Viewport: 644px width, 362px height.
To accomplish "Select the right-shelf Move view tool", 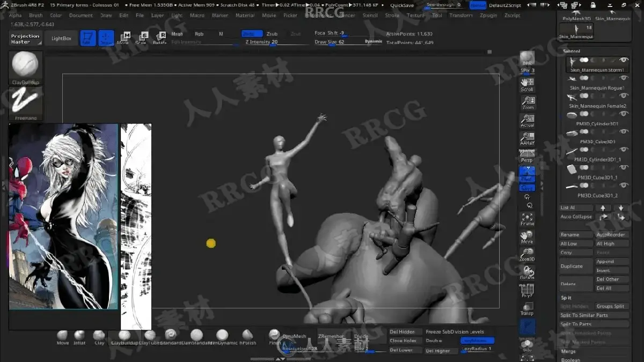I will [527, 237].
